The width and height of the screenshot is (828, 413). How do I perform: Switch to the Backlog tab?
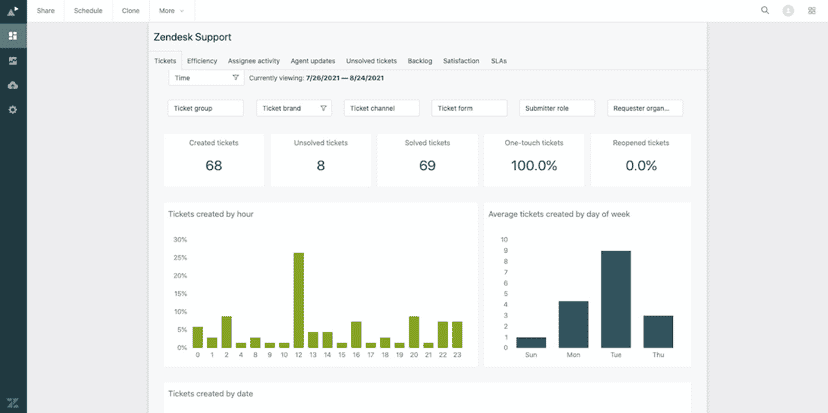[x=420, y=61]
